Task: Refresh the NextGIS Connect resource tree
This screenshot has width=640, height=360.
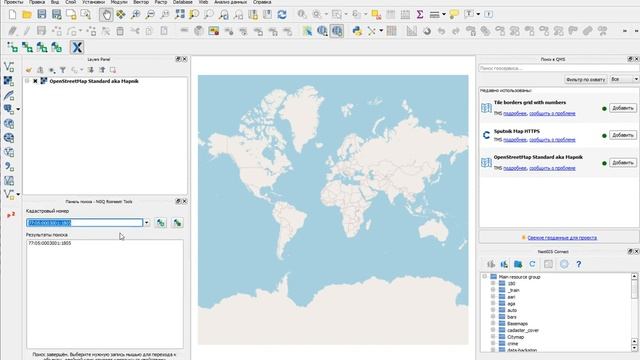Action: coord(532,264)
